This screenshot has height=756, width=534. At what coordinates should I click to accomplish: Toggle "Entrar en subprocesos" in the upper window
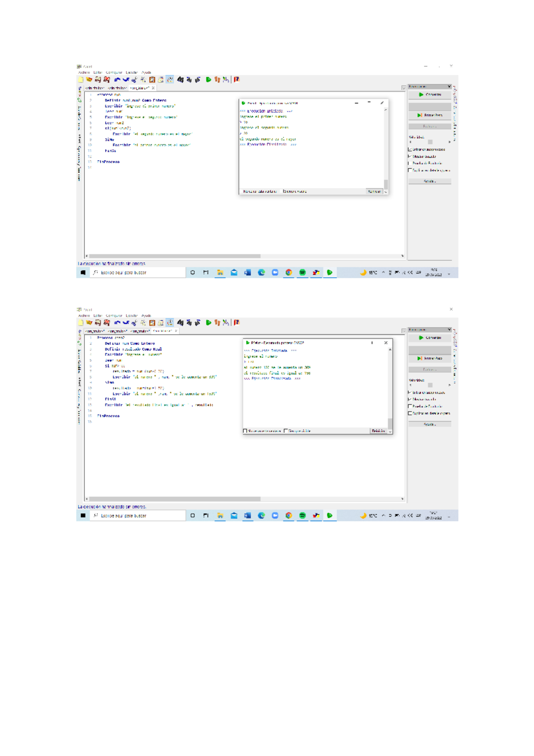[x=410, y=150]
